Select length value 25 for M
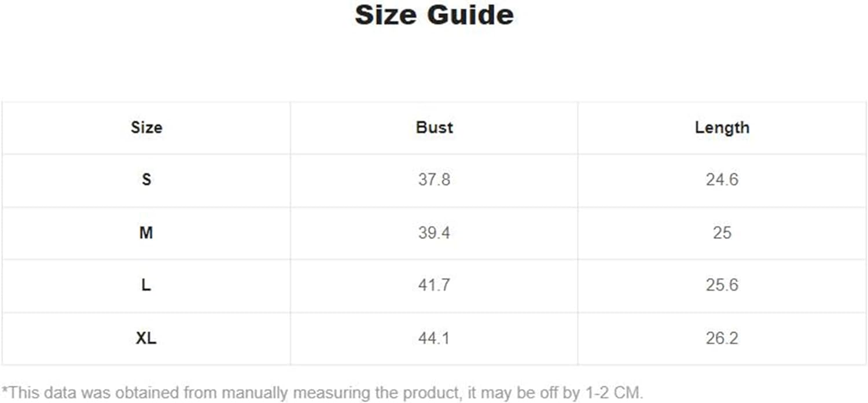The width and height of the screenshot is (868, 403). pyautogui.click(x=722, y=233)
